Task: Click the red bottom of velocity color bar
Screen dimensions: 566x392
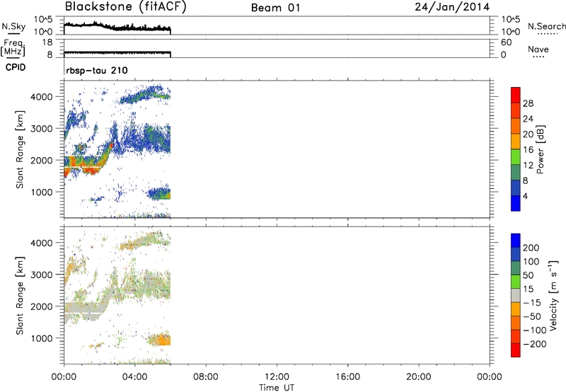Action: pos(516,350)
